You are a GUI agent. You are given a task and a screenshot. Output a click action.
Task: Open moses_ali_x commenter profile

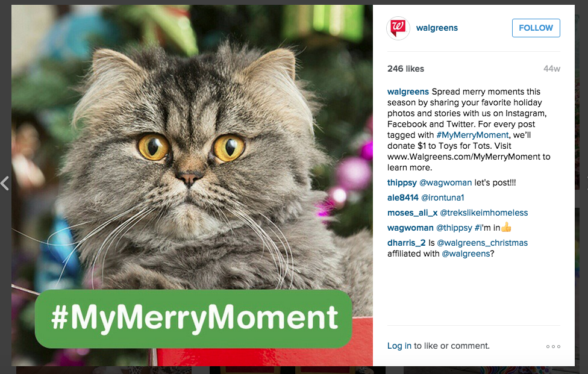pyautogui.click(x=412, y=213)
